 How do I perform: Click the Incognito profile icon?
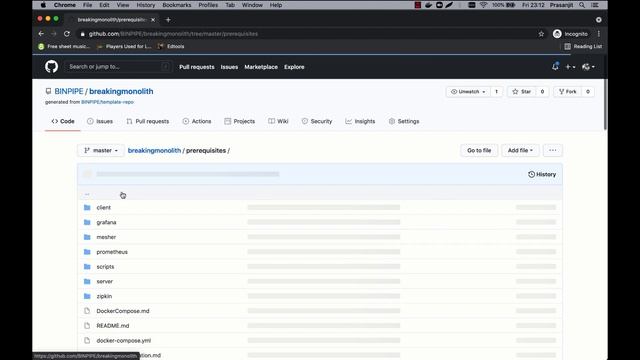coord(557,34)
